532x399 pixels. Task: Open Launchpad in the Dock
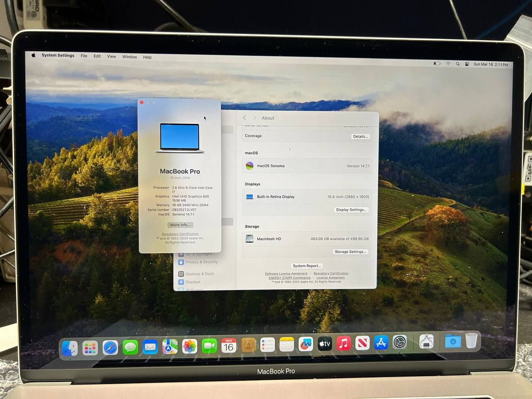click(x=90, y=348)
